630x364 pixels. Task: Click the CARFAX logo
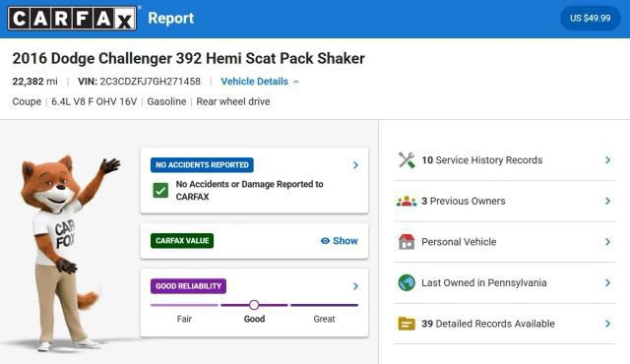click(72, 18)
